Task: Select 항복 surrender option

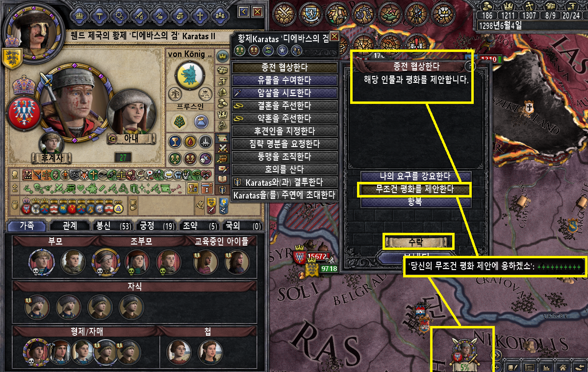Action: (x=415, y=201)
